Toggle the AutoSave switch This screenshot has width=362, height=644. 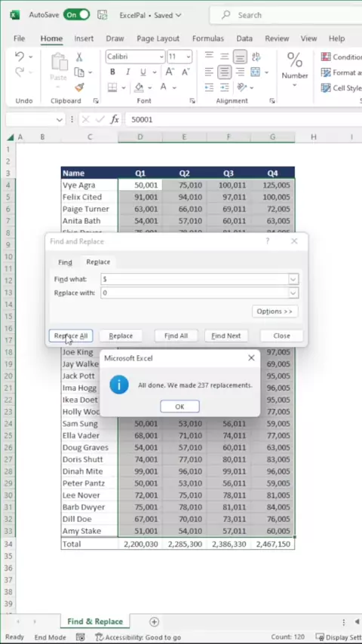pos(77,15)
